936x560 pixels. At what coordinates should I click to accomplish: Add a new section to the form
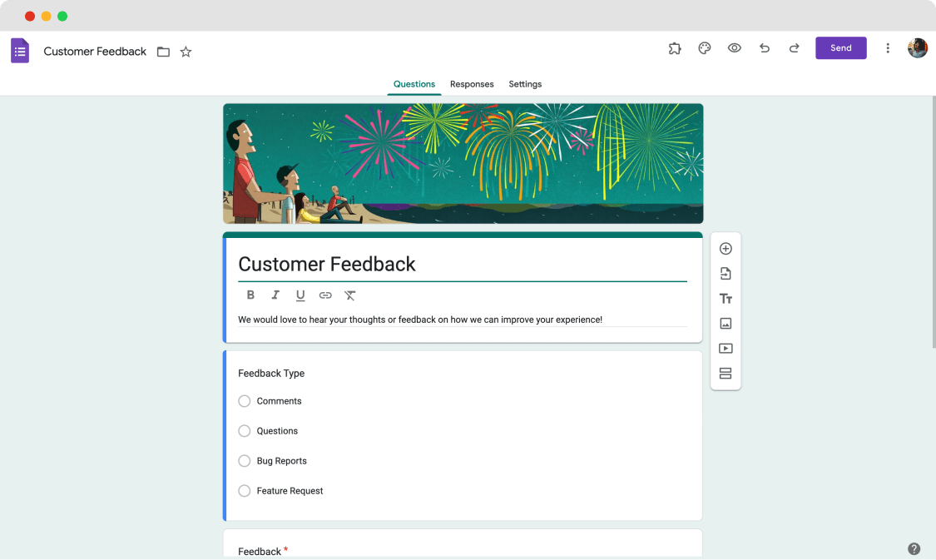coord(726,373)
